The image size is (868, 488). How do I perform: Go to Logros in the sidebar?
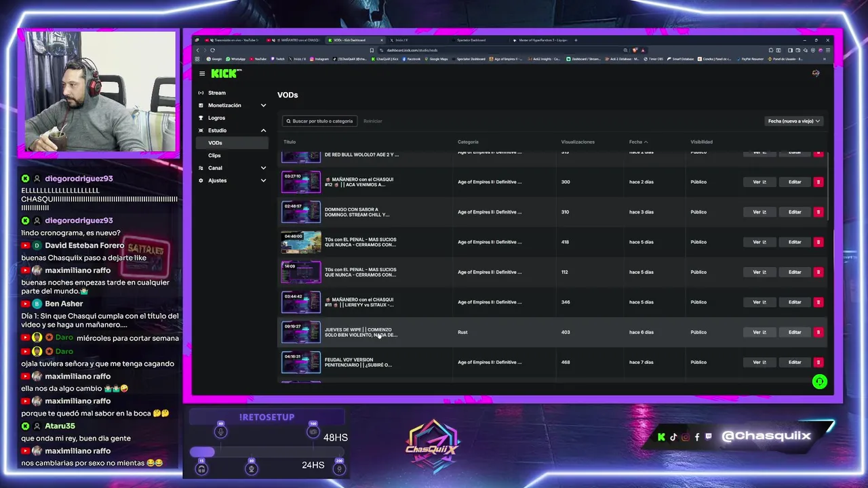(216, 118)
